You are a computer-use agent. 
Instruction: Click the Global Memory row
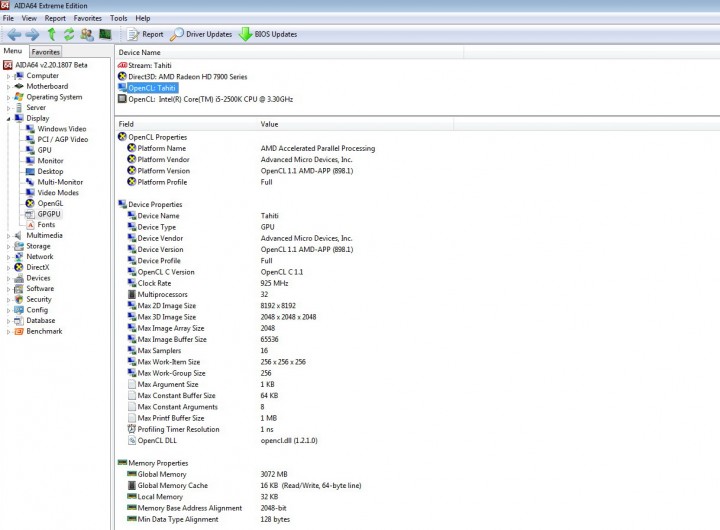(x=207, y=474)
